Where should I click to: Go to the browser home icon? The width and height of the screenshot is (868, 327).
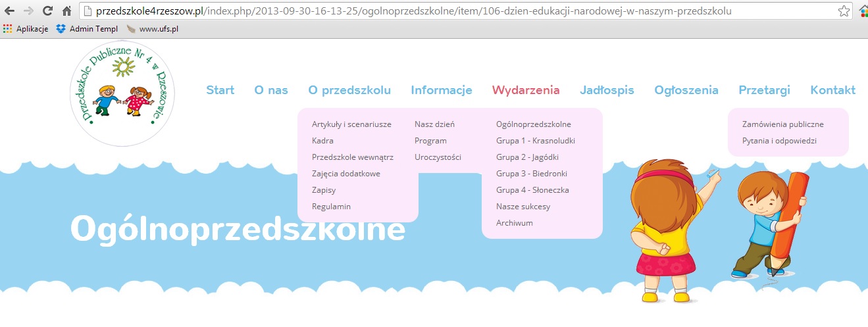point(66,11)
